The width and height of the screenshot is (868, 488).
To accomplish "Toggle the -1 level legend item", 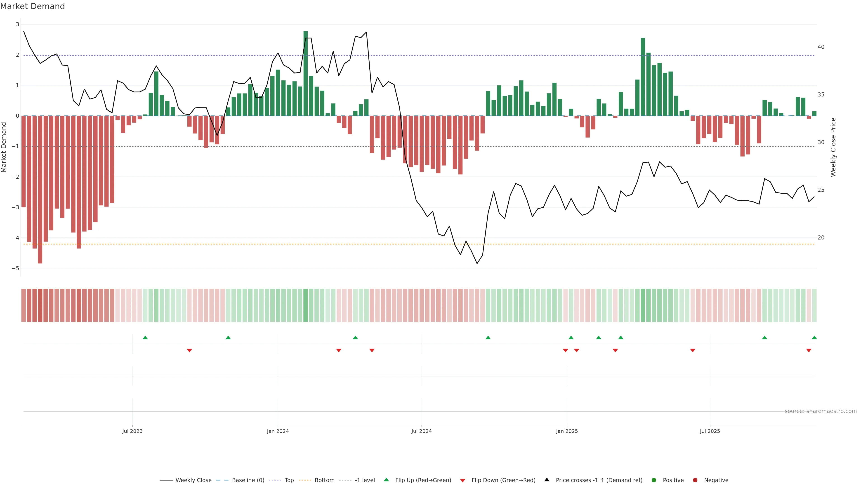I will 365,480.
